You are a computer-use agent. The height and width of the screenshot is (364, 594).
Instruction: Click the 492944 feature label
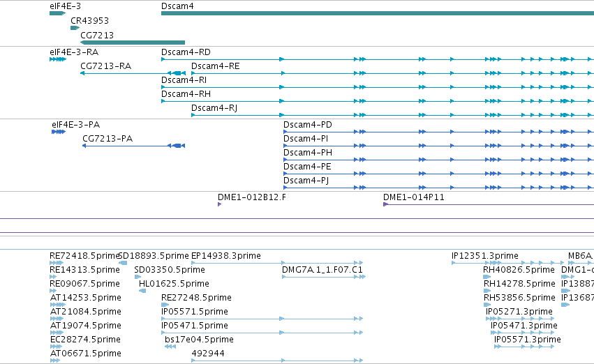208,354
